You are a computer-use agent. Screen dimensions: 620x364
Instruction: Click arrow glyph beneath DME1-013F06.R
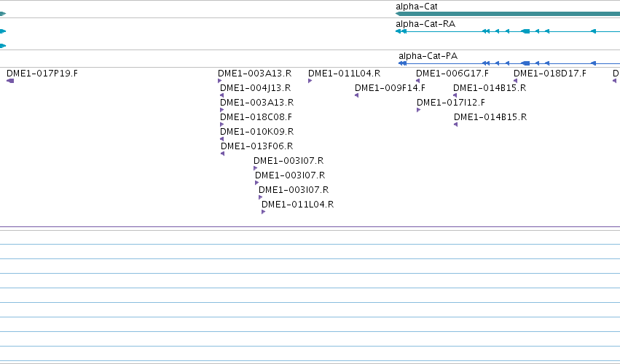point(223,154)
